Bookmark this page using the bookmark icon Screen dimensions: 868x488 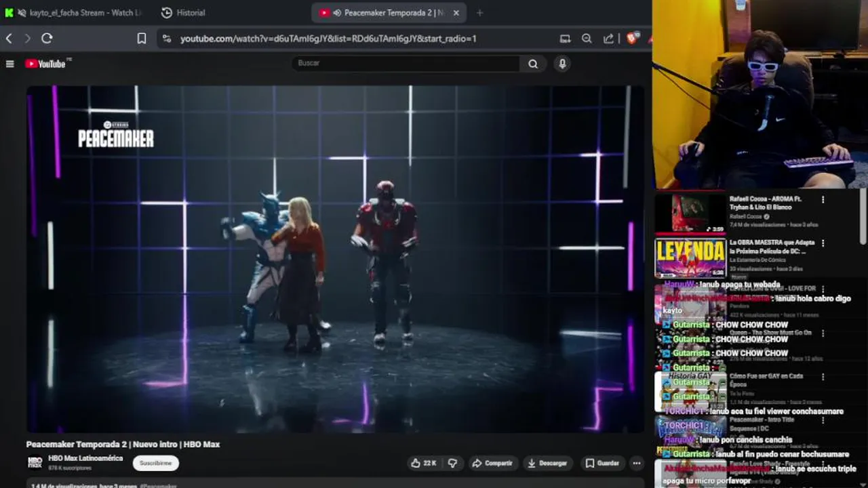click(x=142, y=39)
